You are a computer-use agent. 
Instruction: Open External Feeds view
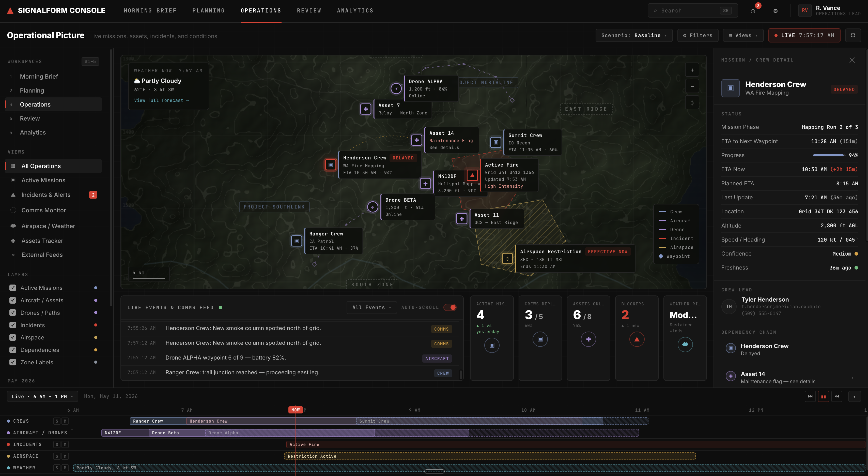53,255
